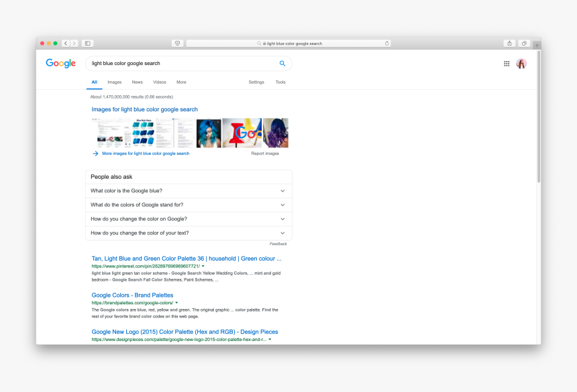Expand 'What color is the Google blue?'
Image resolution: width=577 pixels, height=392 pixels.
coord(189,191)
